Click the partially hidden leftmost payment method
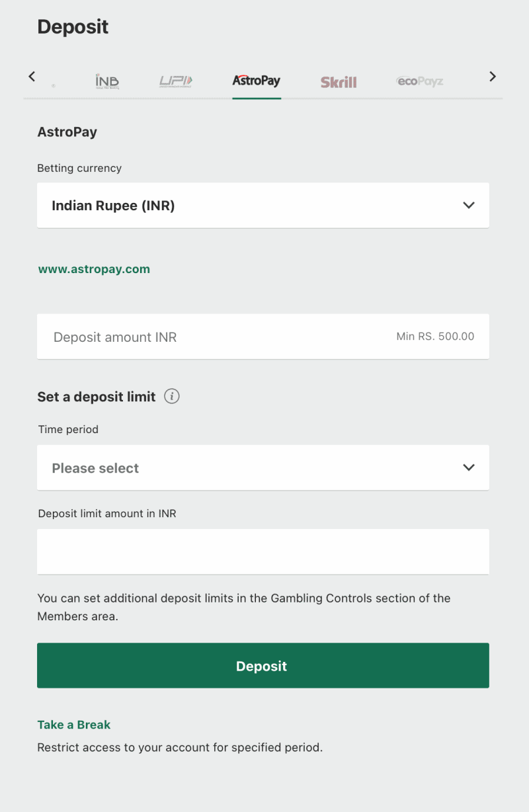Image resolution: width=529 pixels, height=812 pixels. click(x=53, y=85)
